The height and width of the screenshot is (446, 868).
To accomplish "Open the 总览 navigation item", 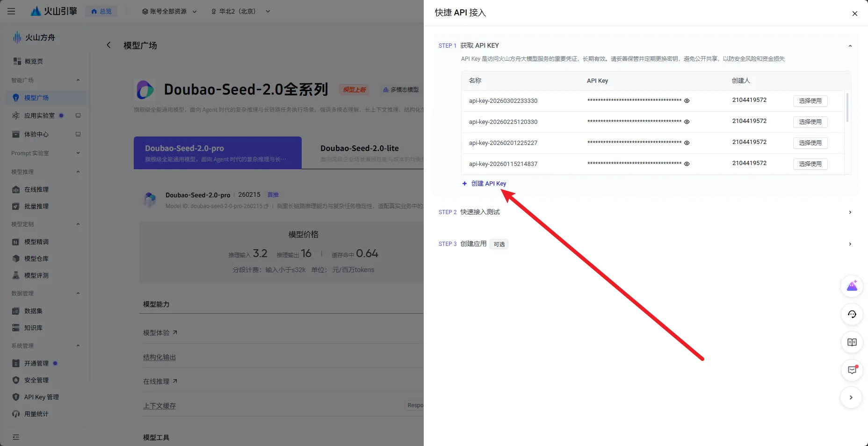I will point(101,11).
